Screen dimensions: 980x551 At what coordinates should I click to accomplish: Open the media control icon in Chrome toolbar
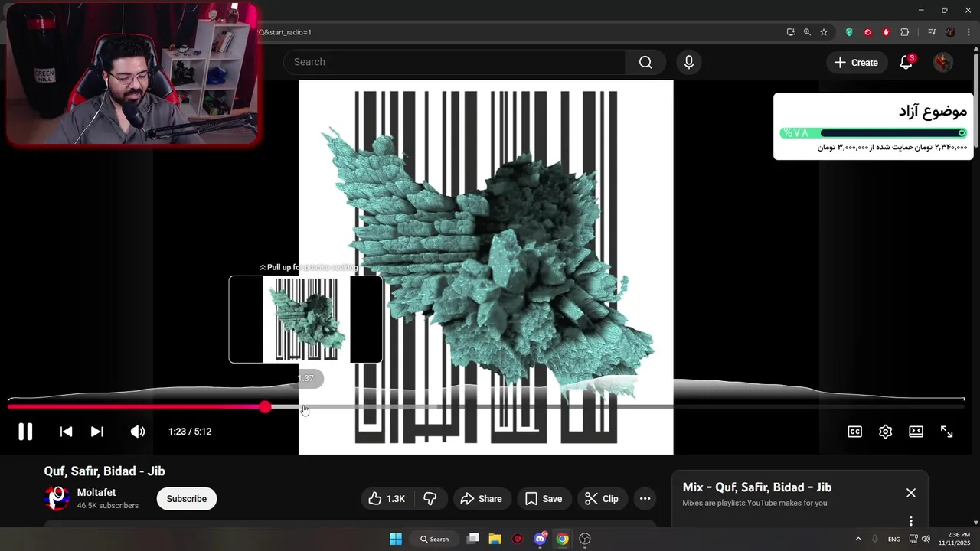pyautogui.click(x=932, y=32)
